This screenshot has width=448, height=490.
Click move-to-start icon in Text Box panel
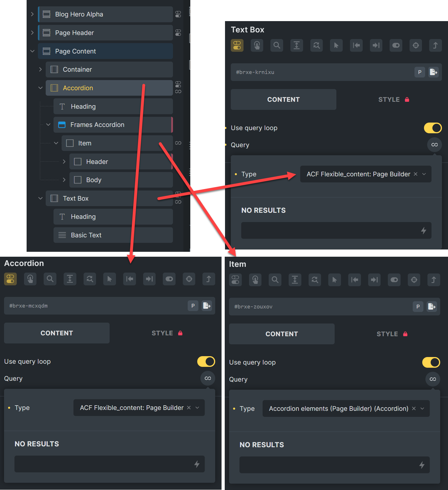356,45
